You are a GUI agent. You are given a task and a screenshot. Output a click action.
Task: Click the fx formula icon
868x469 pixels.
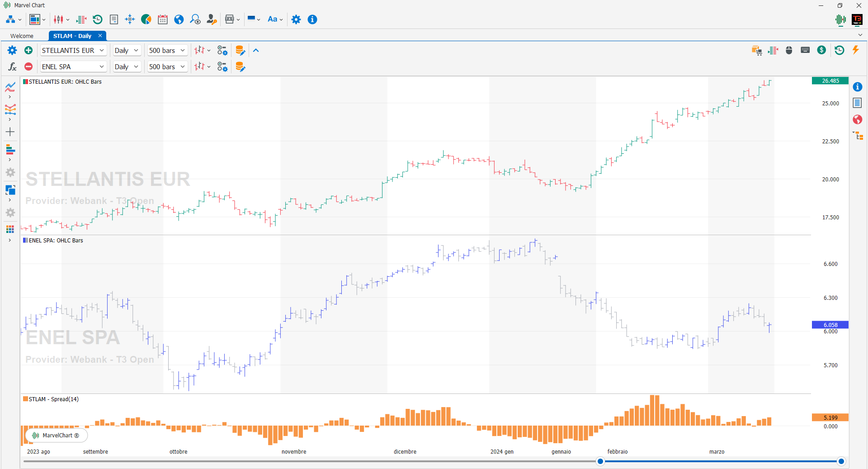tap(12, 66)
